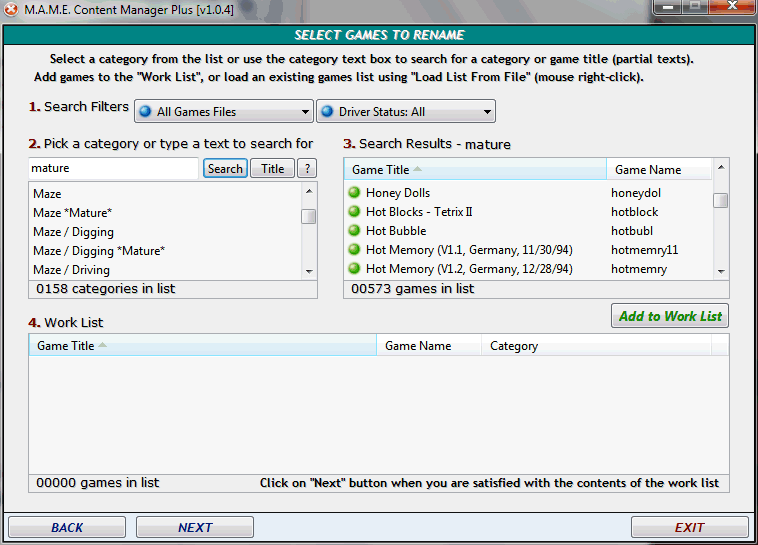Quit using the EXIT button
The height and width of the screenshot is (545, 758).
pyautogui.click(x=690, y=527)
